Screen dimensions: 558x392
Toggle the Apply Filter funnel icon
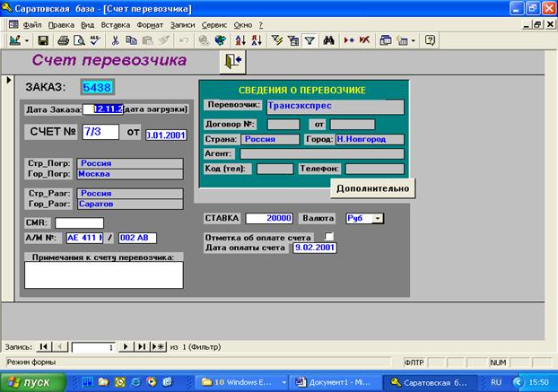[309, 40]
